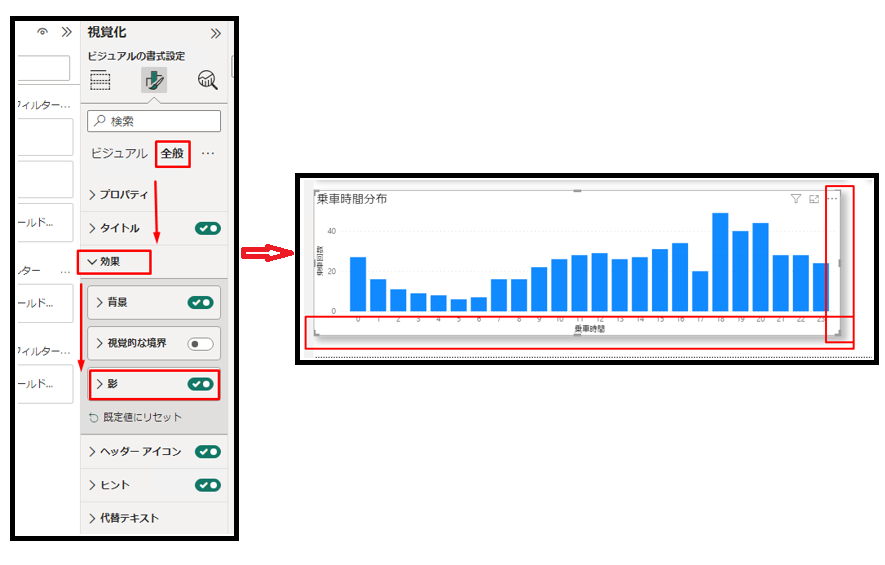Click the bar for hour 0
The image size is (885, 565).
358,284
